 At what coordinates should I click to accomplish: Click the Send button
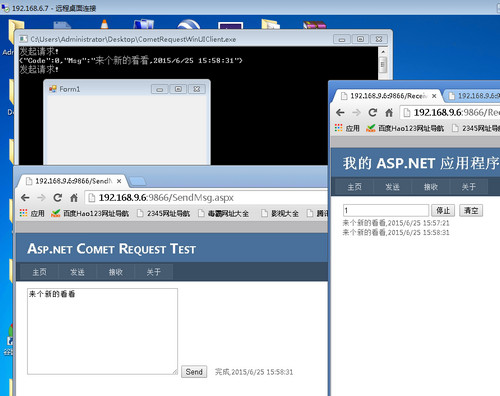click(194, 372)
